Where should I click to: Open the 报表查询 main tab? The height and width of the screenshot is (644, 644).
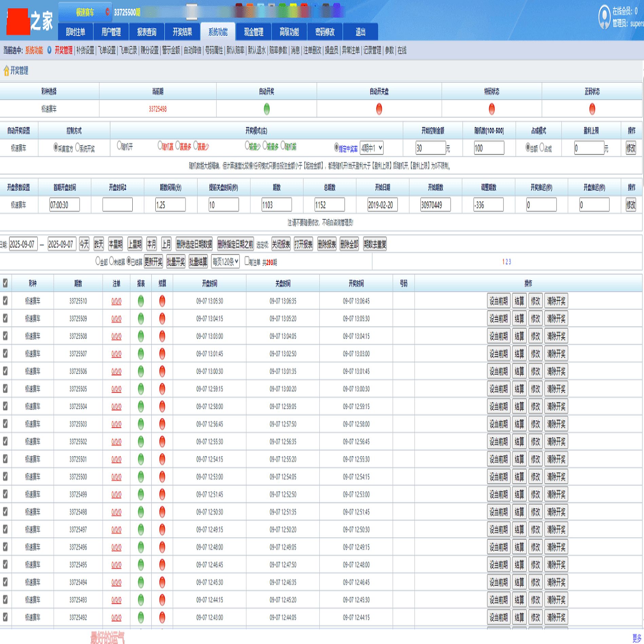point(147,32)
